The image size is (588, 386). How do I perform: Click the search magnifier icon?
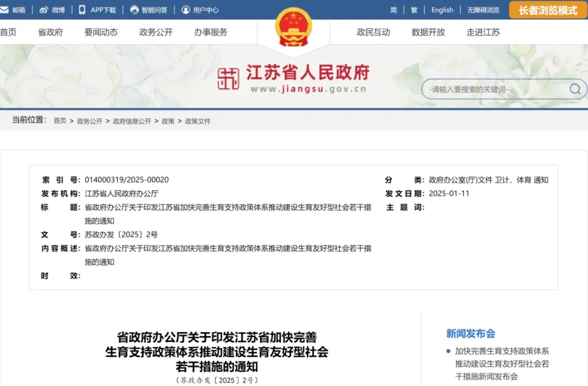[x=575, y=89]
